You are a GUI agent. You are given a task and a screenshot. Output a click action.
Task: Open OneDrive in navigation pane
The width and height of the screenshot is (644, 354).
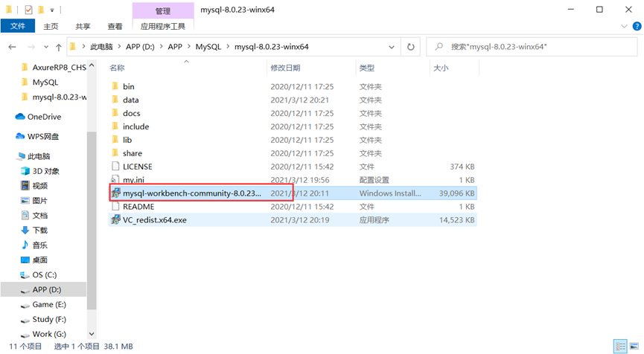click(x=38, y=117)
